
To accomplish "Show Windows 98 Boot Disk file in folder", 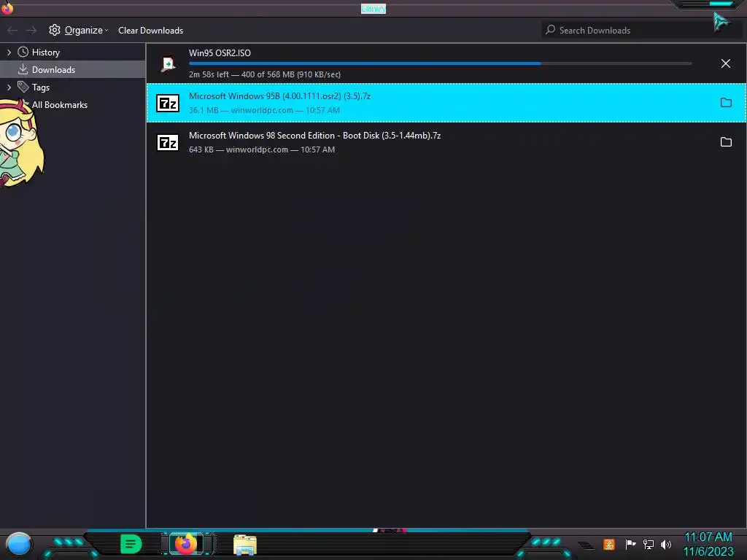I will tap(726, 142).
